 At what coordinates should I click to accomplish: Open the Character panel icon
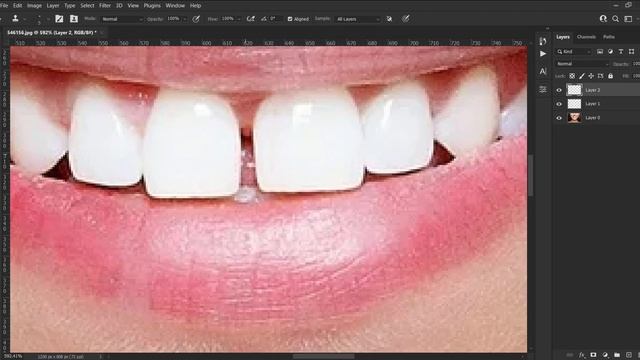pos(543,71)
